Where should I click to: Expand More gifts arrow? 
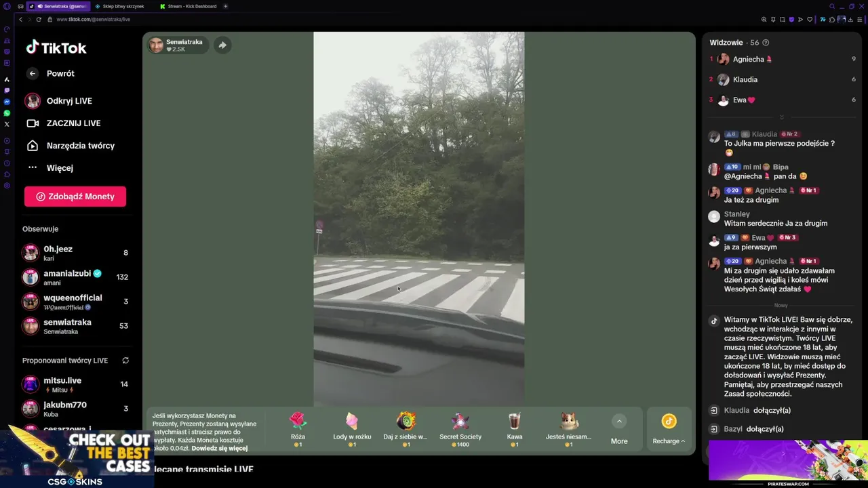(619, 422)
